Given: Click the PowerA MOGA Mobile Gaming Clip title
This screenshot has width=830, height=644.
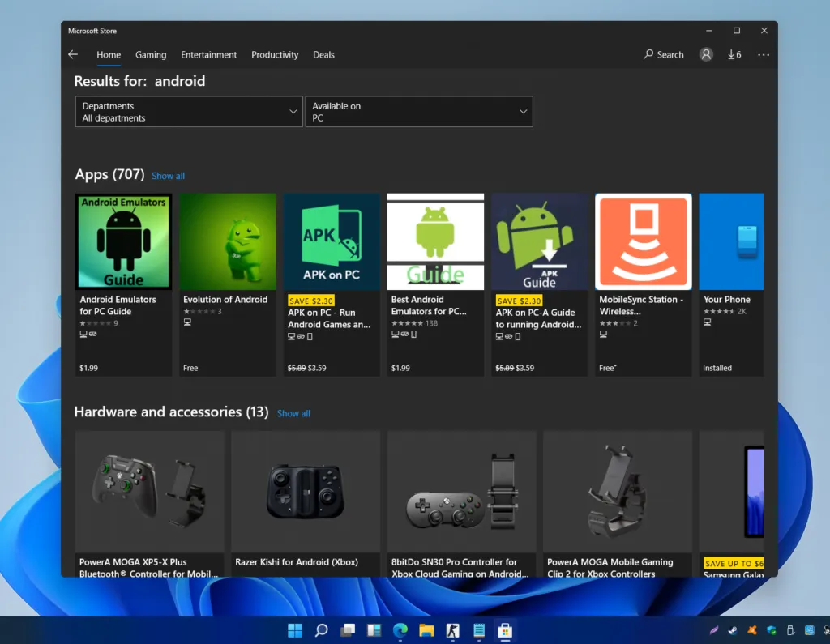Looking at the screenshot, I should point(610,568).
